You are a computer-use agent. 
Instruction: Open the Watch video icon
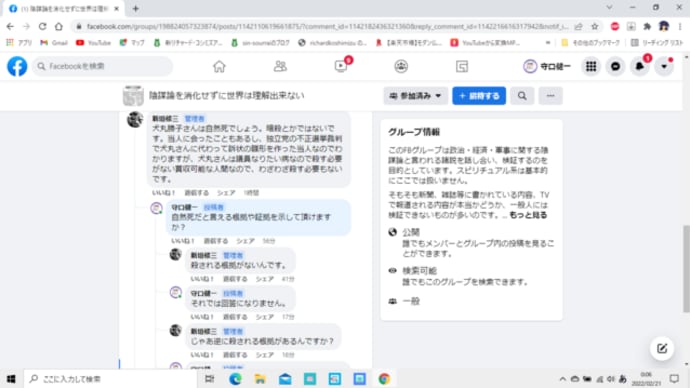tap(341, 66)
